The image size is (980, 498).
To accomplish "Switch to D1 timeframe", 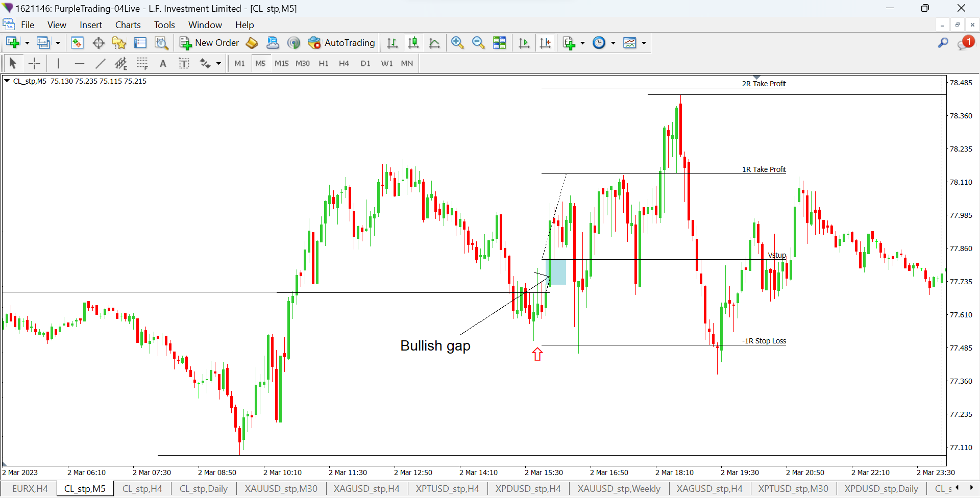I will [x=365, y=63].
